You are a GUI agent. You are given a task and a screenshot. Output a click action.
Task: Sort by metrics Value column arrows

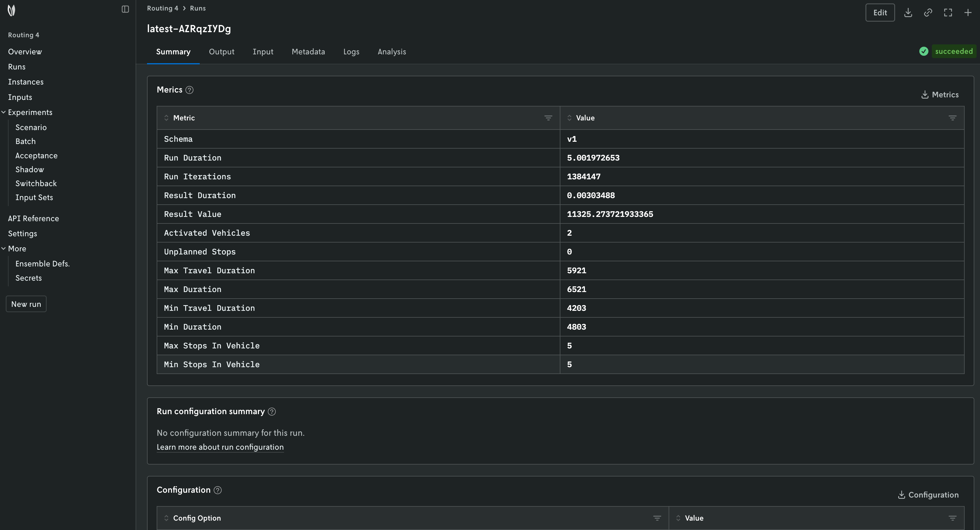coord(569,118)
